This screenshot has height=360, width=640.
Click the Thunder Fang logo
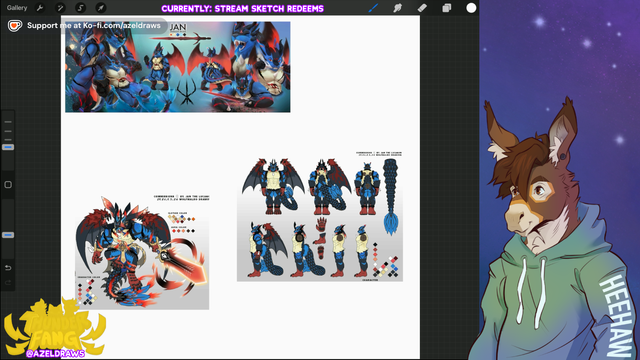coord(54,327)
